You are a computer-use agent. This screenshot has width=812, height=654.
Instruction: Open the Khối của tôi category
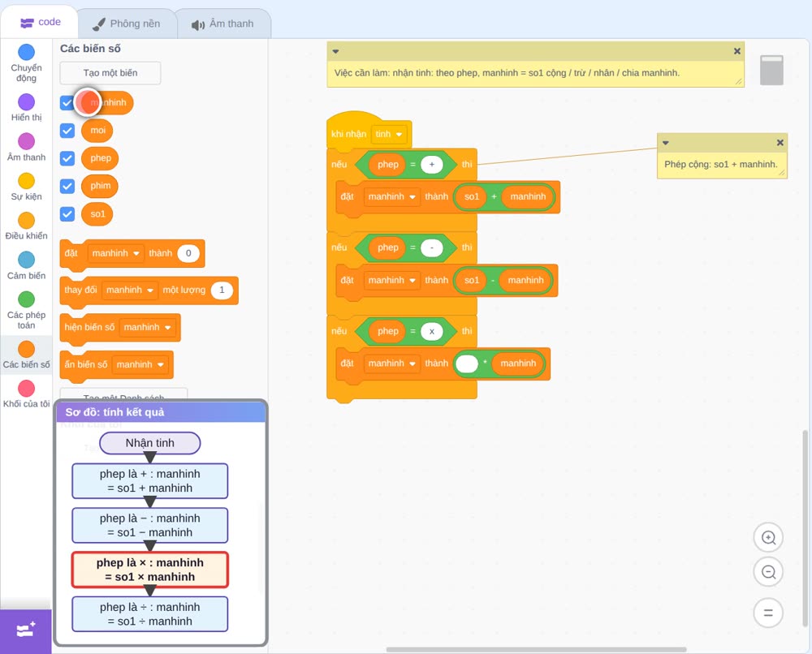pyautogui.click(x=26, y=394)
